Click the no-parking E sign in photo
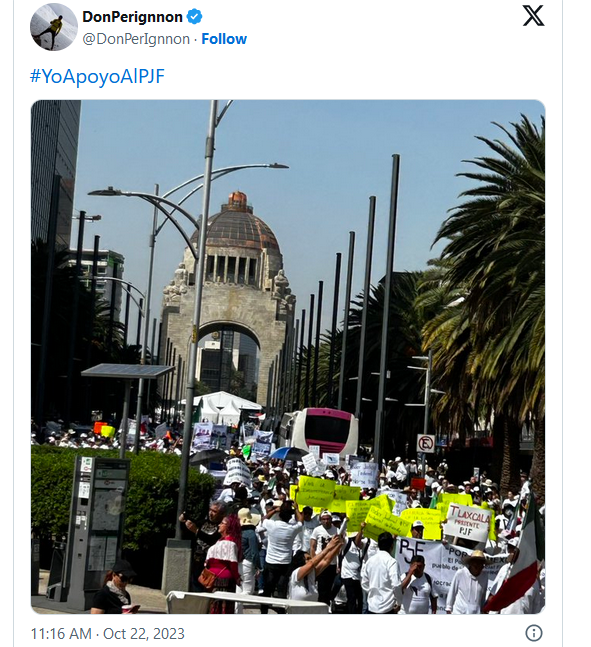The image size is (591, 647). (x=426, y=444)
